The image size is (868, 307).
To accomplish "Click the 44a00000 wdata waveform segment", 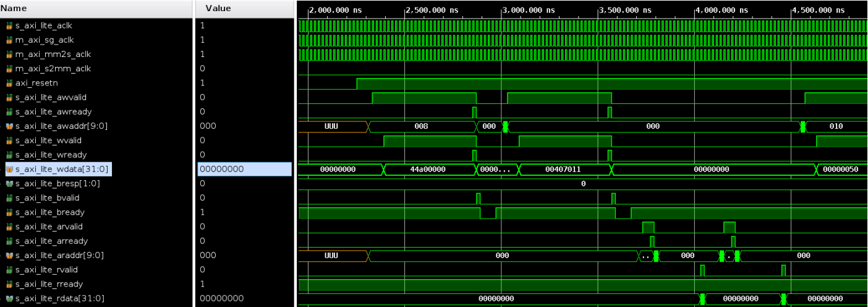I will 429,170.
